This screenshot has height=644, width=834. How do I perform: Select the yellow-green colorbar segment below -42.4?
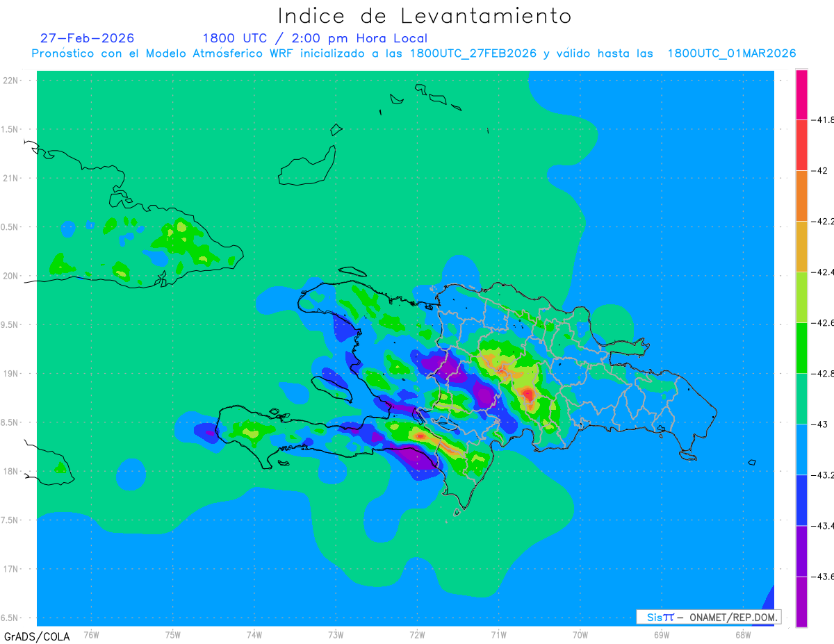801,297
